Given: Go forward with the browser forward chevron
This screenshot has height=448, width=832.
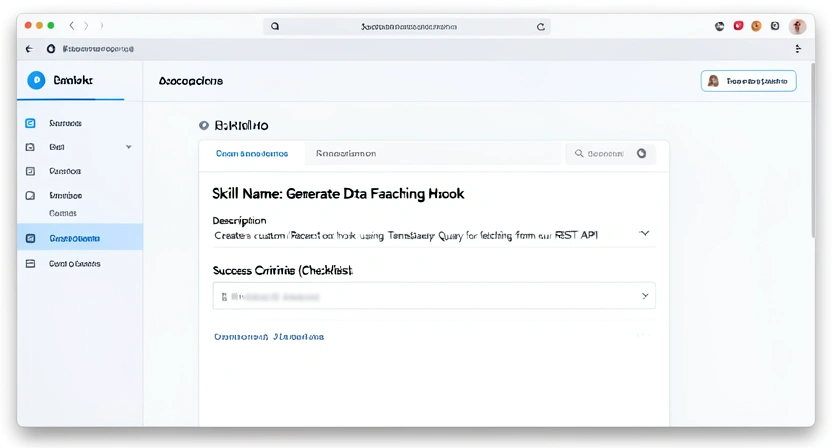Looking at the screenshot, I should pyautogui.click(x=86, y=25).
